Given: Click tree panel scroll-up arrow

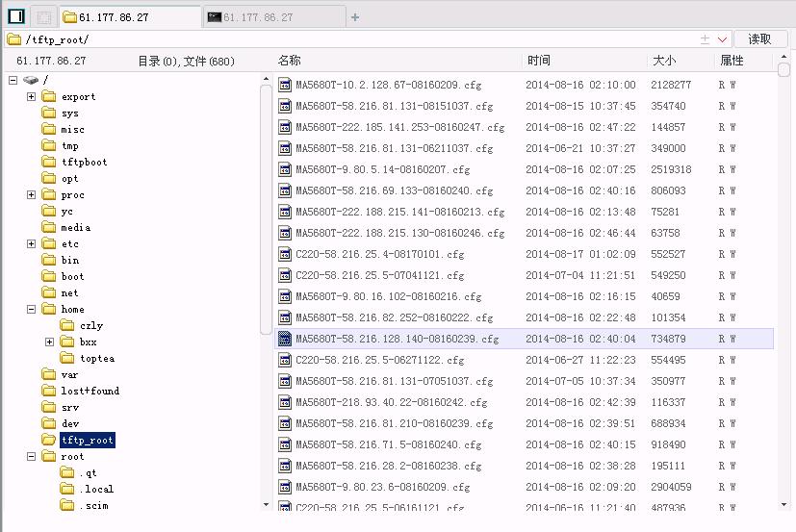Looking at the screenshot, I should (x=266, y=79).
